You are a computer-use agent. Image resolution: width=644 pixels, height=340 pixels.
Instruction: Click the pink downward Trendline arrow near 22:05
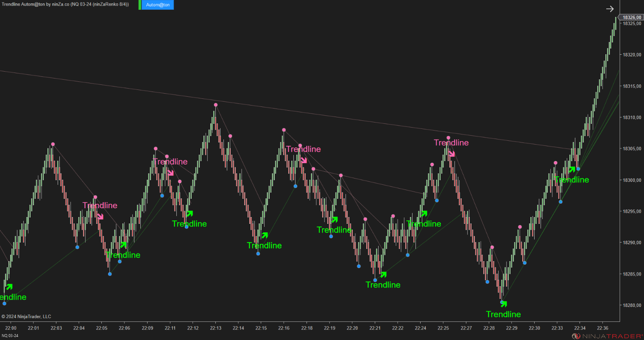coord(100,217)
